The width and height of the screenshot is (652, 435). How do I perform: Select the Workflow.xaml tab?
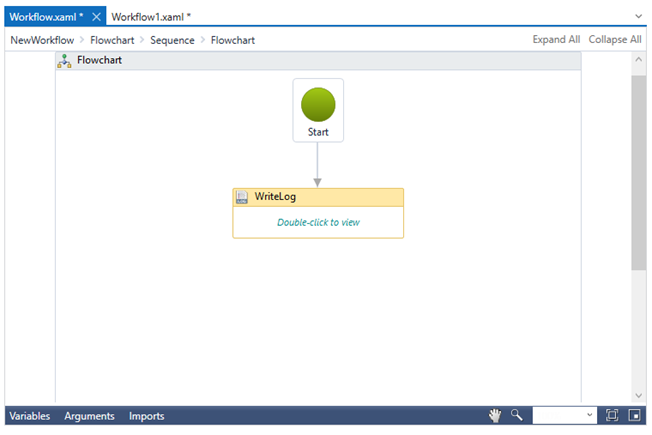[45, 17]
